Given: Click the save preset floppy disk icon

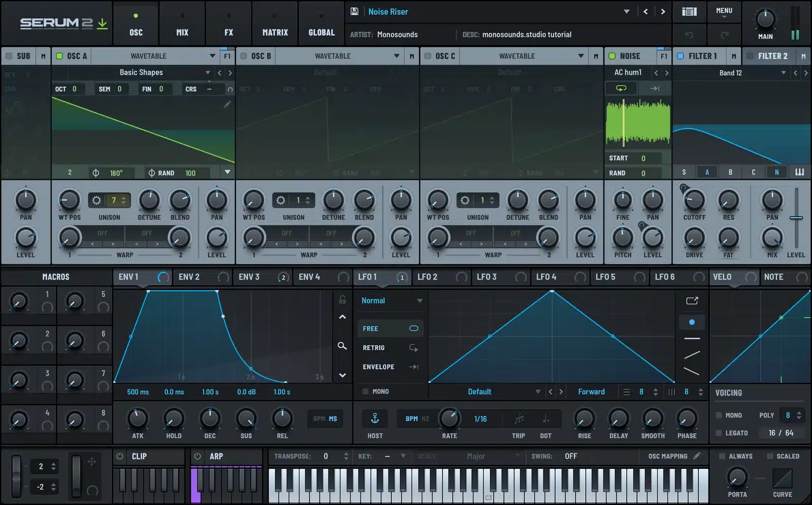Looking at the screenshot, I should pos(354,11).
